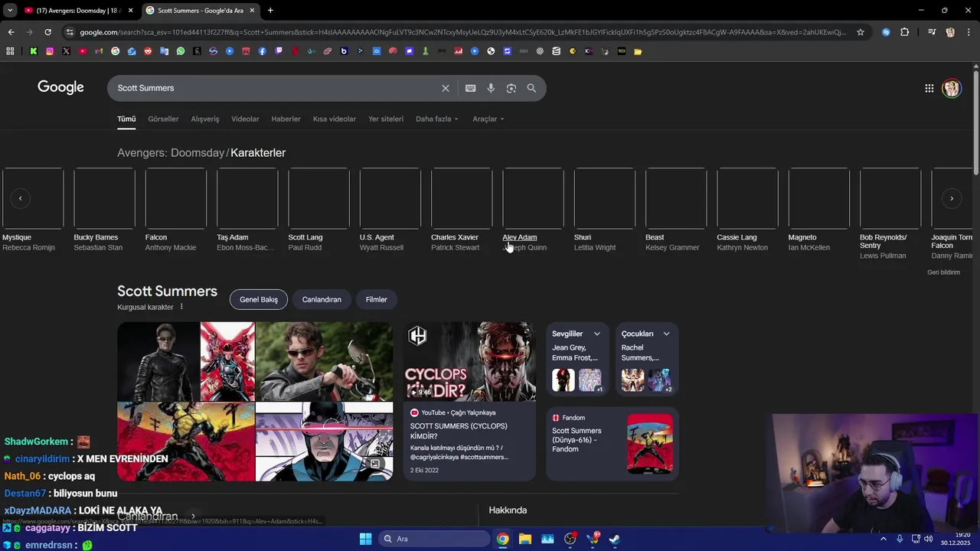Open the bookmarks bar apps shortcut
Viewport: 980px width, 551px height.
(x=10, y=51)
